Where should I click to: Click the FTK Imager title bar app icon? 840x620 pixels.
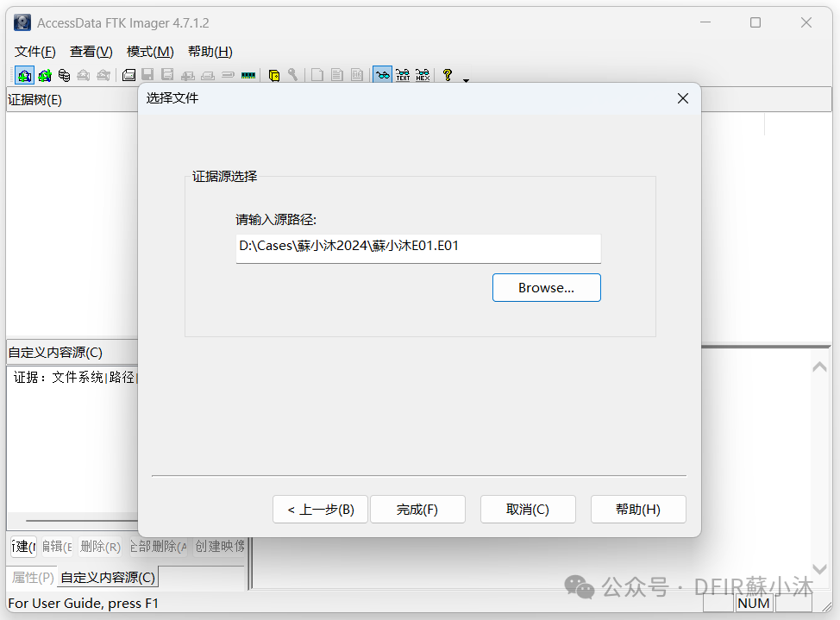click(22, 22)
